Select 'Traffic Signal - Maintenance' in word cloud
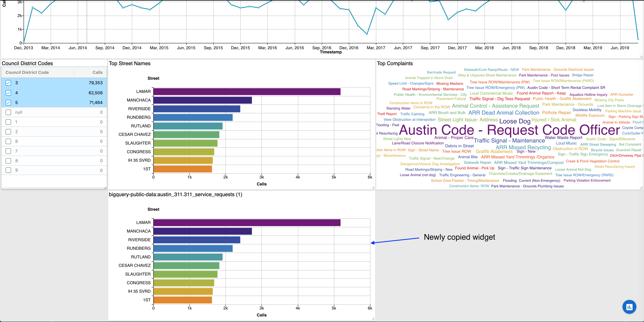 [509, 141]
